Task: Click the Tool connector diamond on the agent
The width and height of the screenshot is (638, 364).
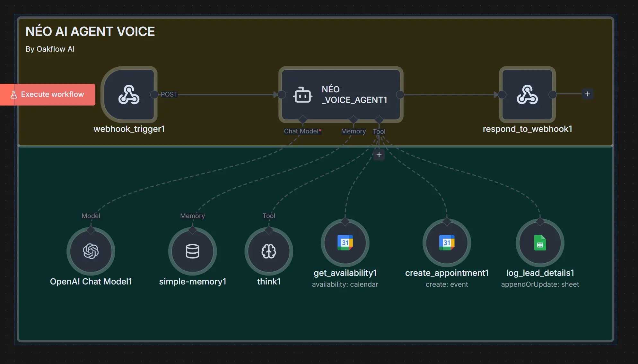Action: pyautogui.click(x=379, y=119)
